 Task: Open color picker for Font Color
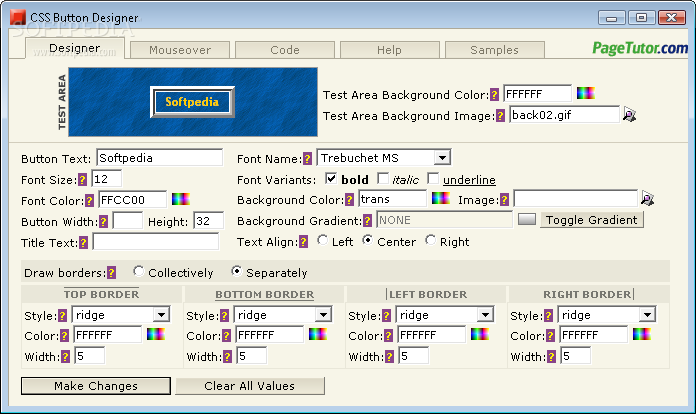[x=181, y=199]
